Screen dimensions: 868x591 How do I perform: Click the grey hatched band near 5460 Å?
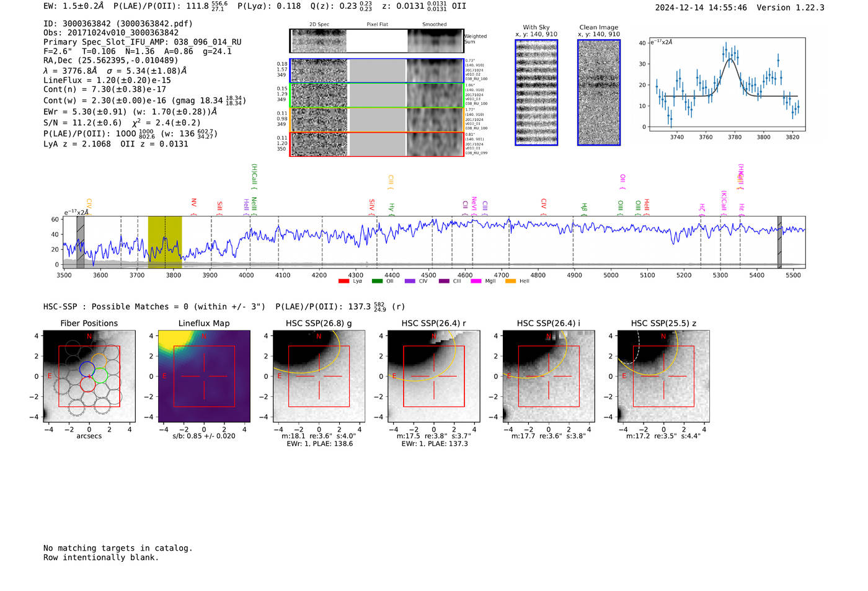(x=779, y=242)
